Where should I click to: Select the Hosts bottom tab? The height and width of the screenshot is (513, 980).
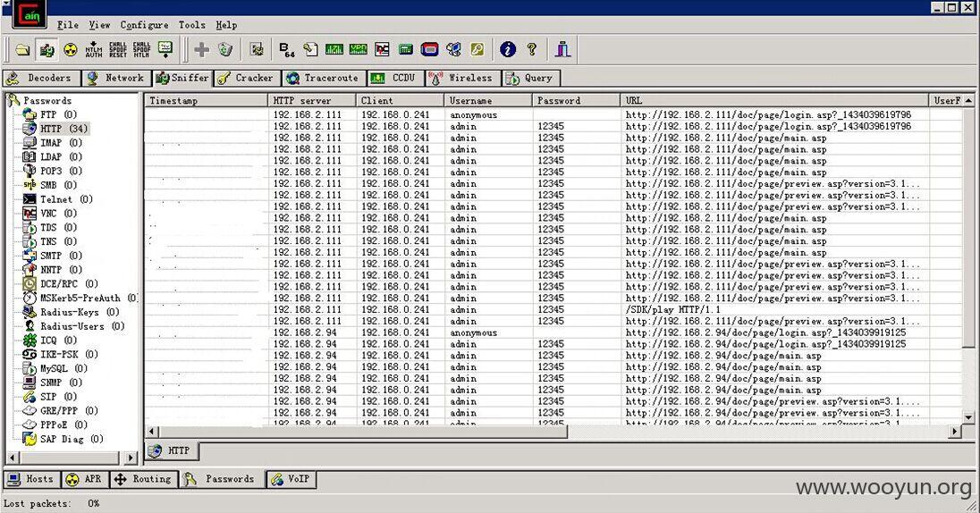pos(31,479)
